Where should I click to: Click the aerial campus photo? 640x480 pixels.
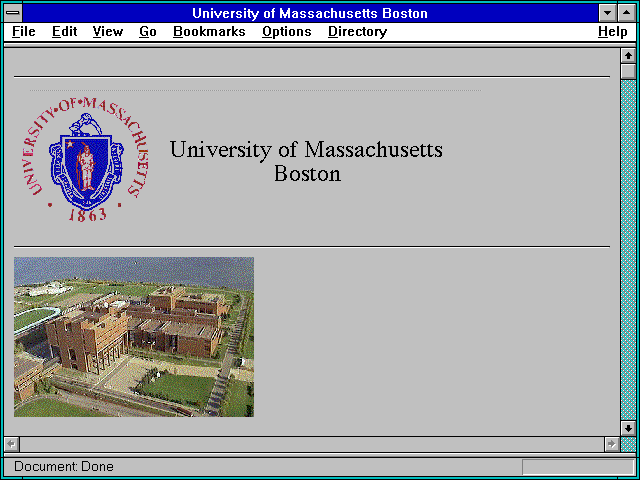(134, 337)
